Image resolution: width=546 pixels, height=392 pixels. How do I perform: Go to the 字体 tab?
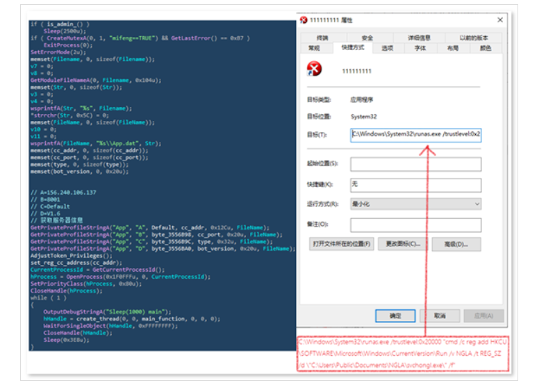420,48
